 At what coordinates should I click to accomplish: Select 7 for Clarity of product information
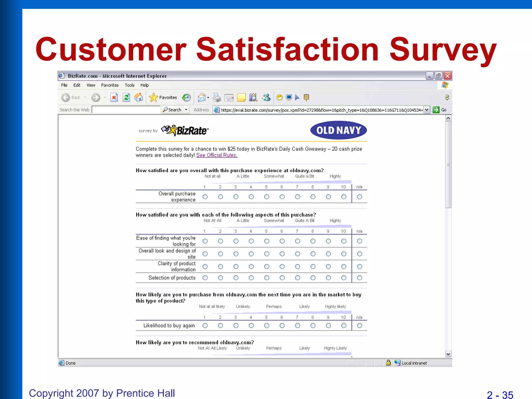(x=297, y=267)
